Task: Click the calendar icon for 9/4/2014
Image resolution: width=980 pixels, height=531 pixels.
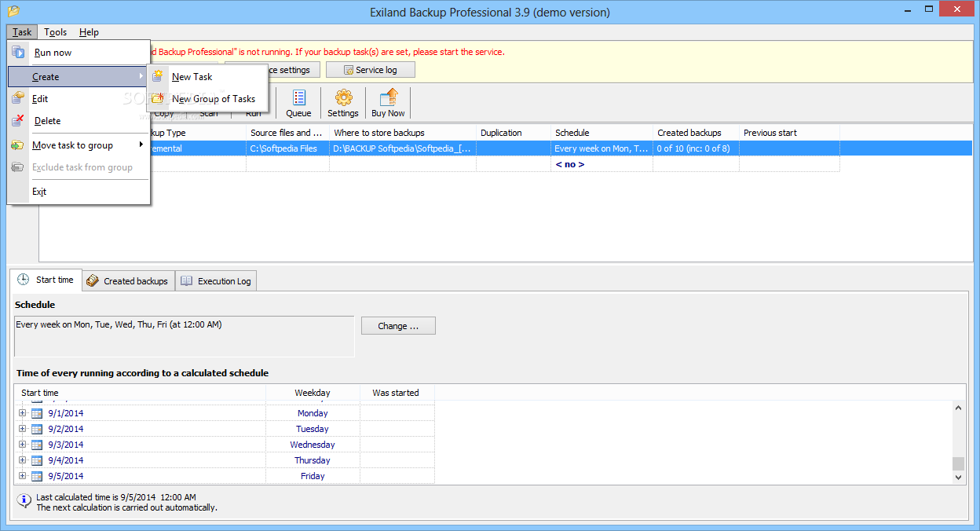Action: 37,460
